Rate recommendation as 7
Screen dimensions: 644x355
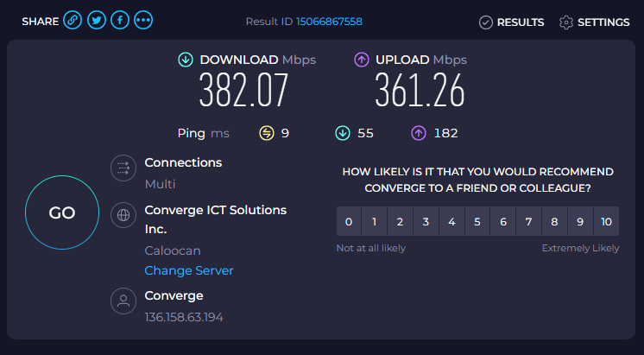[528, 221]
